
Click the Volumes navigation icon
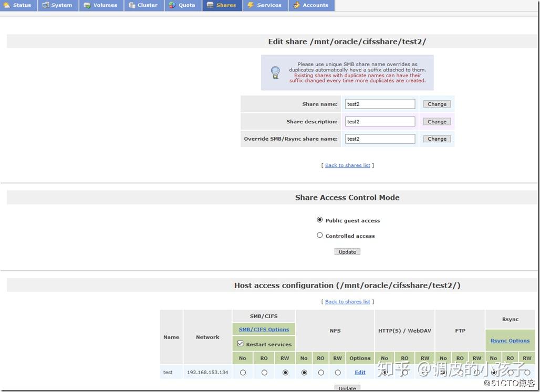[x=88, y=5]
